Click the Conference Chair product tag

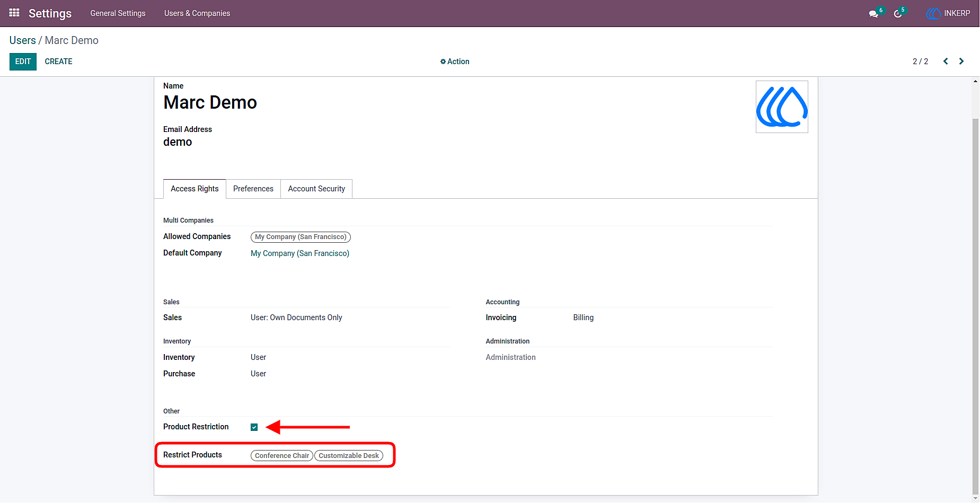pos(282,456)
